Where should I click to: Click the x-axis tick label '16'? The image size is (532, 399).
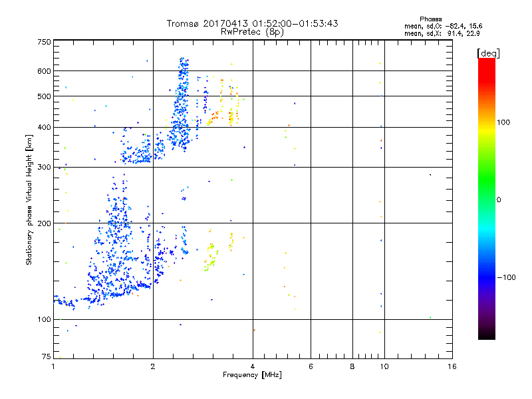click(452, 366)
